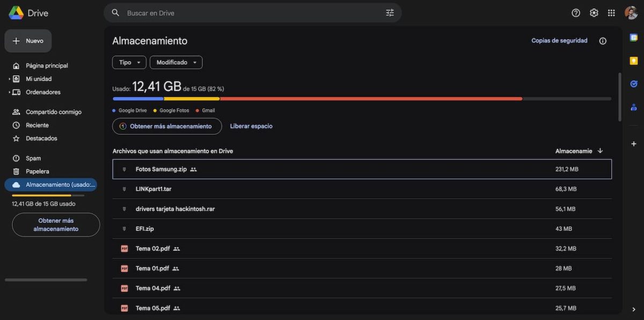Click the PDF icon of Tema 02.pdf
This screenshot has height=320, width=644.
[125, 249]
